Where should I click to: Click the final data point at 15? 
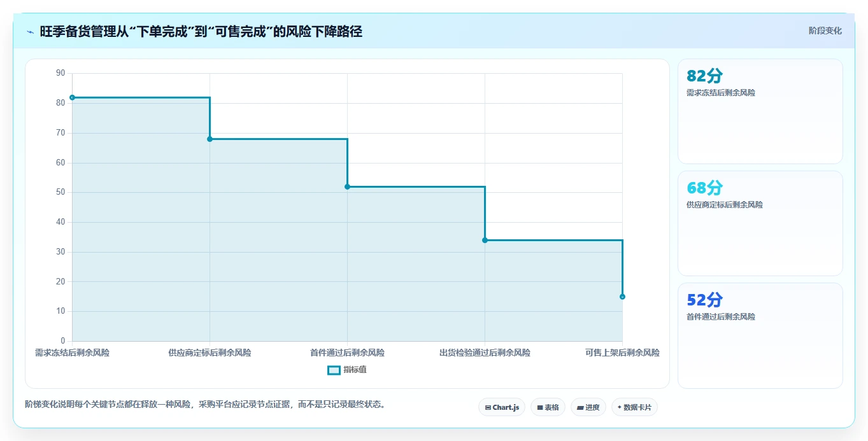coord(622,297)
